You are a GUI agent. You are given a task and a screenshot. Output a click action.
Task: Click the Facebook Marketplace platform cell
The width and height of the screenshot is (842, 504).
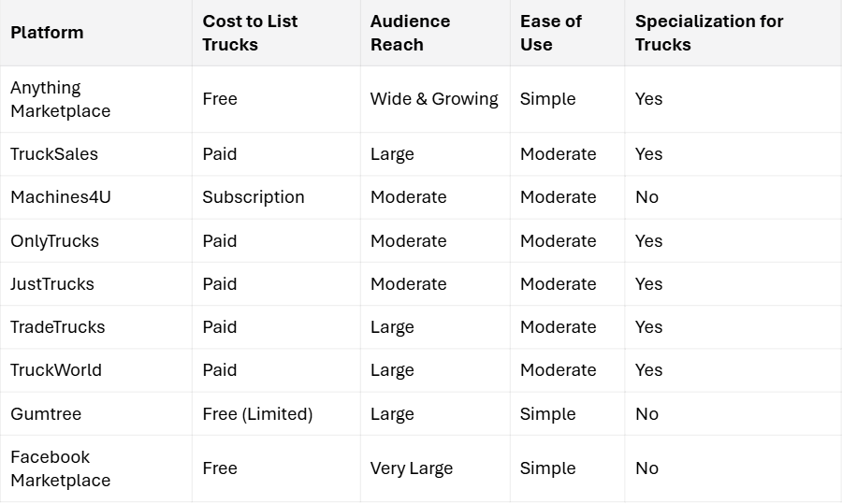click(60, 468)
